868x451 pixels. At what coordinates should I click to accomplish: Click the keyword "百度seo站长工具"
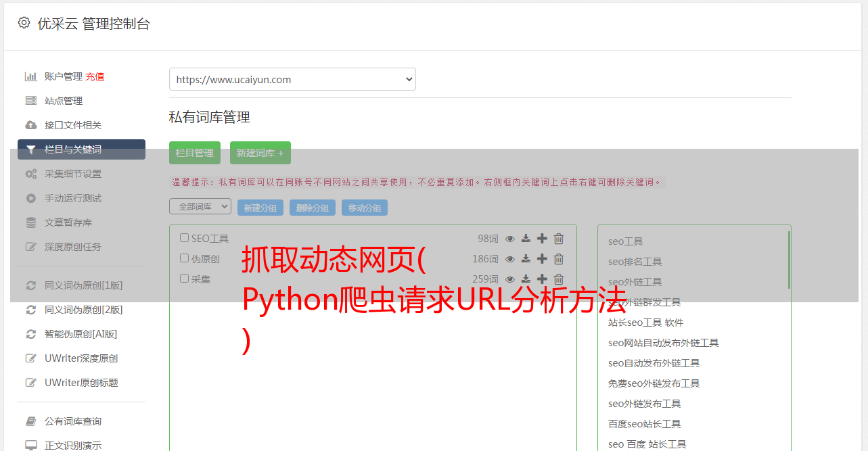click(x=645, y=424)
